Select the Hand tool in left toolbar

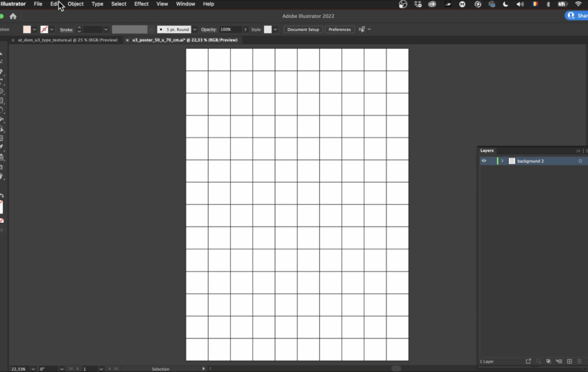click(1, 176)
